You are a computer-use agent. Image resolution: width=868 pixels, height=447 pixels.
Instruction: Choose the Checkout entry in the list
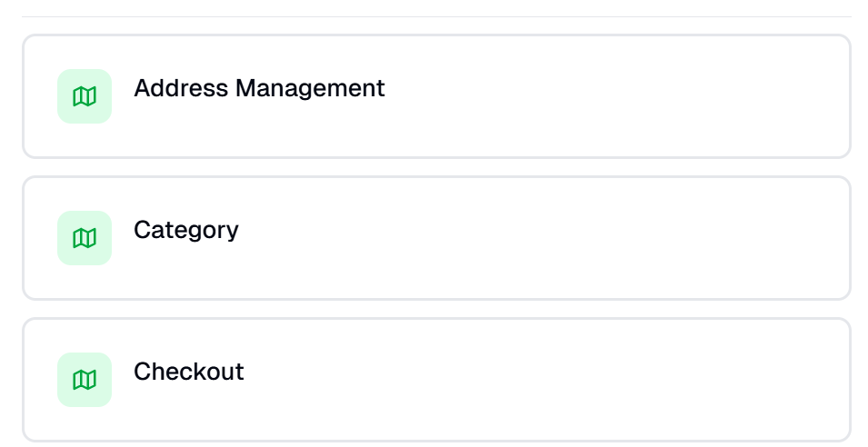(x=188, y=372)
